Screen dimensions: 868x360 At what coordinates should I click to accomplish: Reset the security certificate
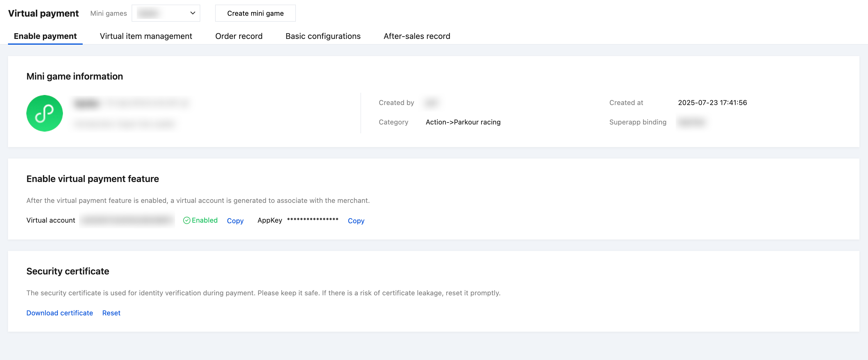pos(111,313)
